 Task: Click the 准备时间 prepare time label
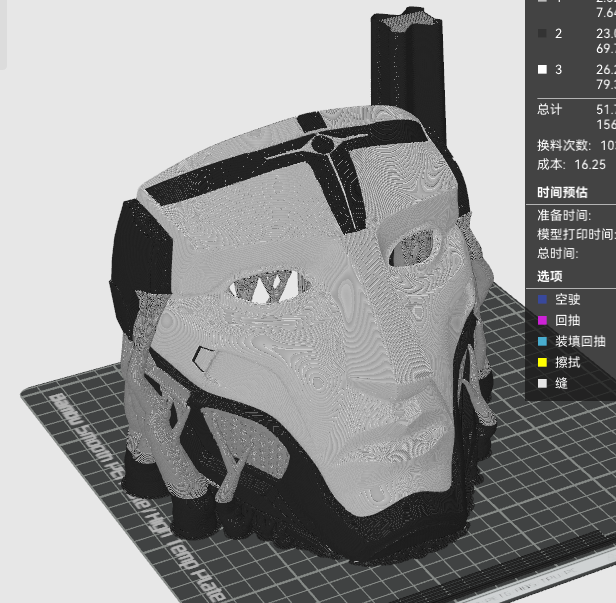click(x=564, y=215)
